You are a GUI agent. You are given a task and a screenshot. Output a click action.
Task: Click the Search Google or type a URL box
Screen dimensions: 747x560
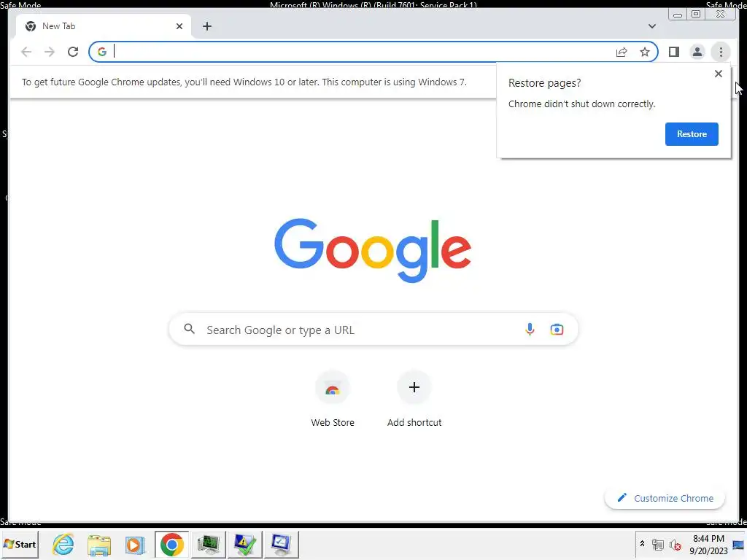pos(373,330)
